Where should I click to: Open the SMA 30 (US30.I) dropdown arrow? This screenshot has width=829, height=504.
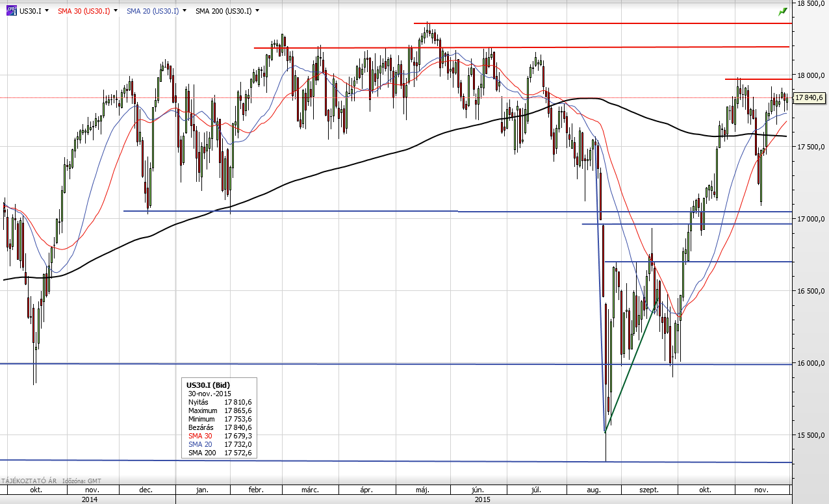[x=115, y=11]
